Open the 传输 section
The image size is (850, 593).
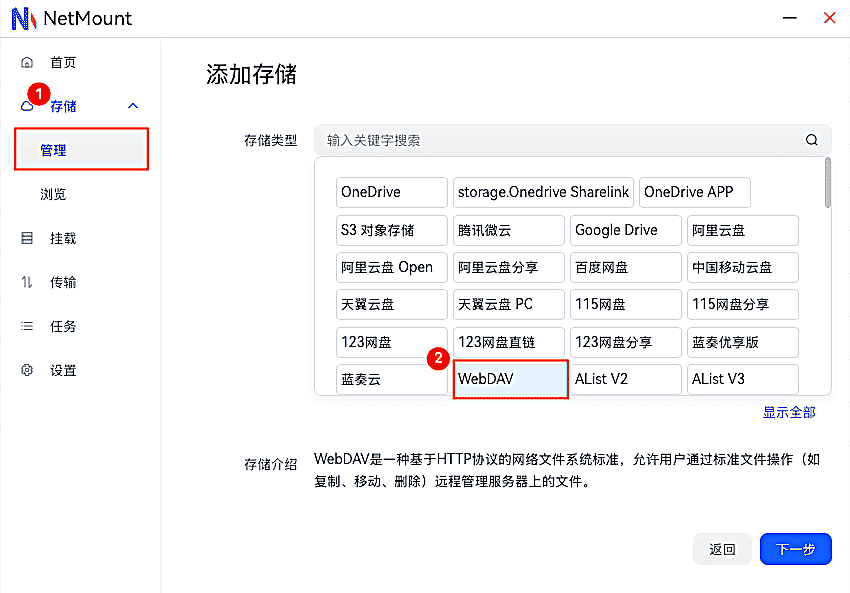(x=63, y=282)
